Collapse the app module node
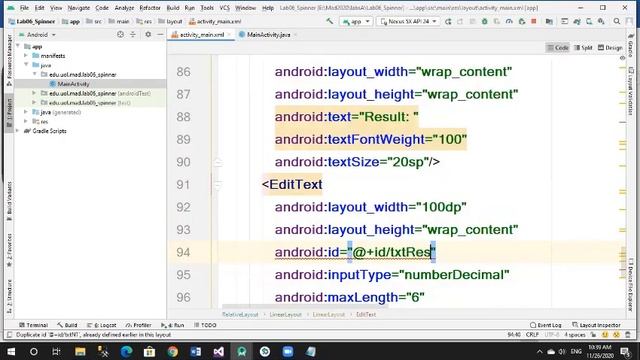Viewport: 640px width, 360px height. click(x=18, y=47)
